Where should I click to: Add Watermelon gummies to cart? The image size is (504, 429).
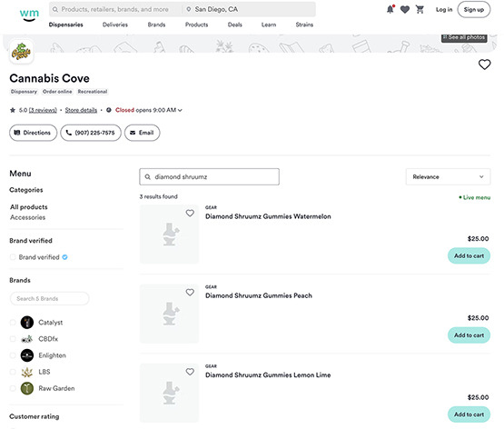pos(469,255)
